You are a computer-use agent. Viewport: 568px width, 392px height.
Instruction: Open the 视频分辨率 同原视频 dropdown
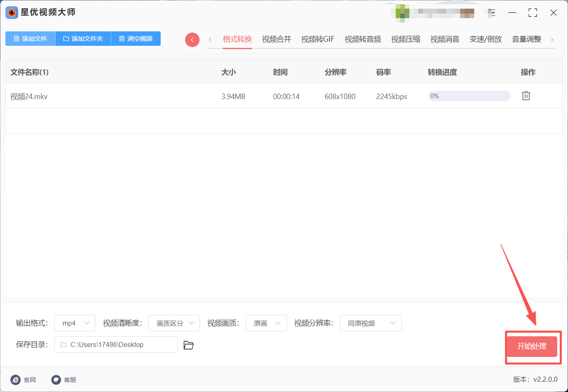pos(371,323)
